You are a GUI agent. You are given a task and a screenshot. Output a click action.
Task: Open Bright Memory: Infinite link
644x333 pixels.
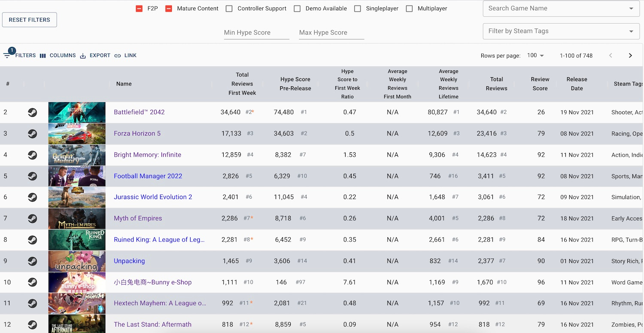pyautogui.click(x=147, y=154)
